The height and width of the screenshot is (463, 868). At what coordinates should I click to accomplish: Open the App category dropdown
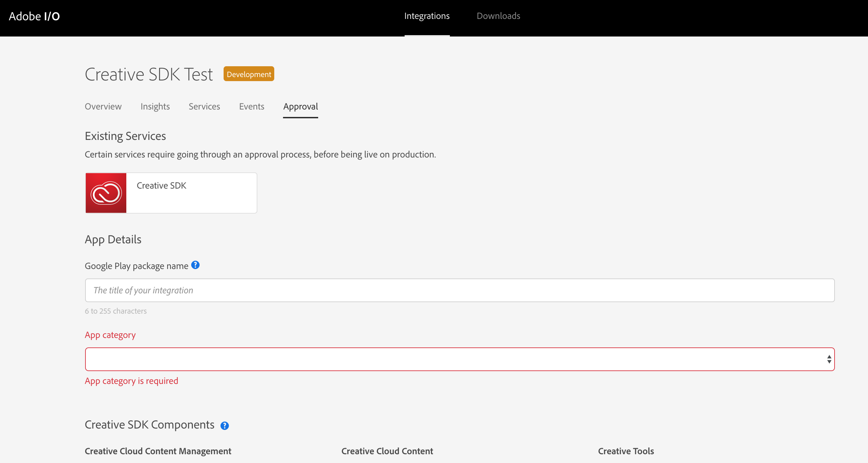[x=460, y=359]
